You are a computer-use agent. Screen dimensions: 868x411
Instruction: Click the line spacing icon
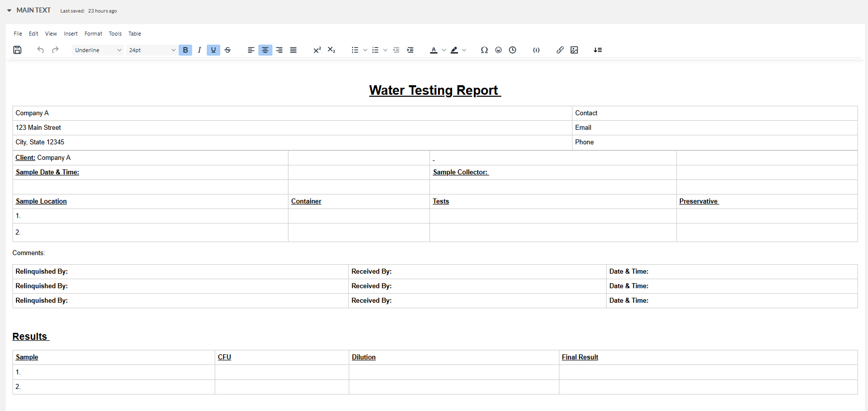(598, 50)
